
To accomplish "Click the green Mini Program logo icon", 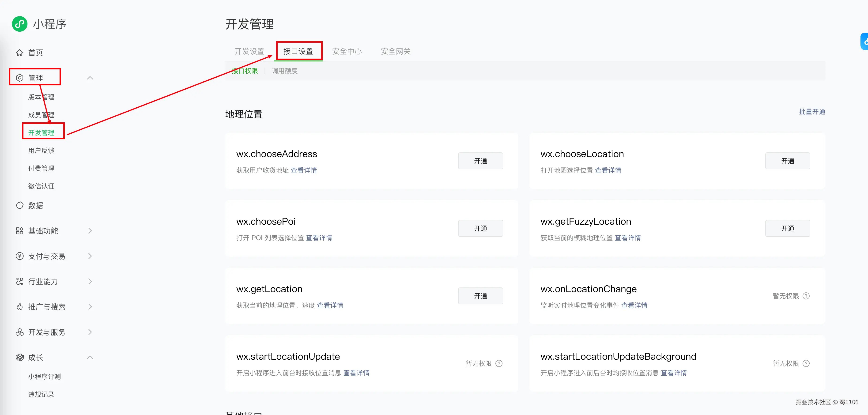I will (x=19, y=24).
